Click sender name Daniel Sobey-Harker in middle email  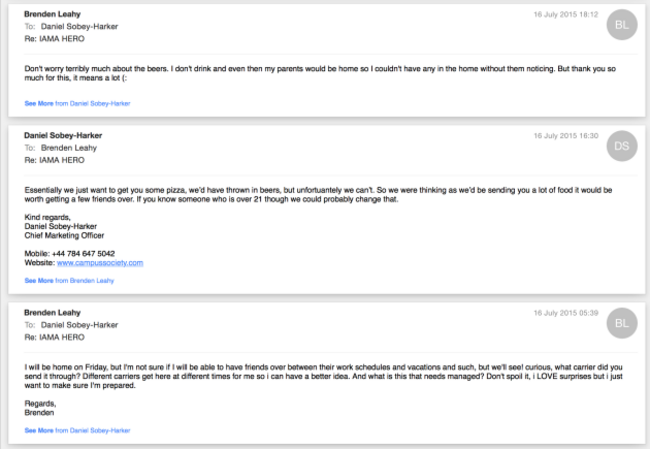[x=63, y=136]
